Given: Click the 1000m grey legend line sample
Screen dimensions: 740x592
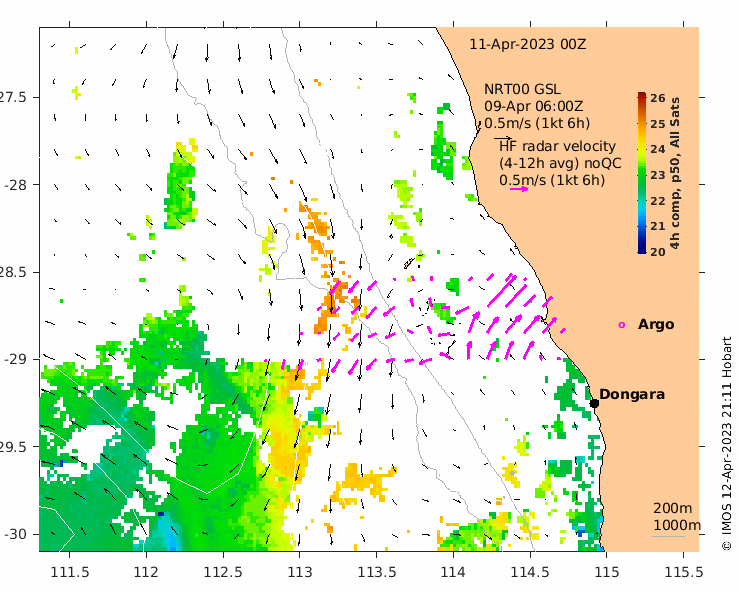Looking at the screenshot, I should [x=669, y=536].
